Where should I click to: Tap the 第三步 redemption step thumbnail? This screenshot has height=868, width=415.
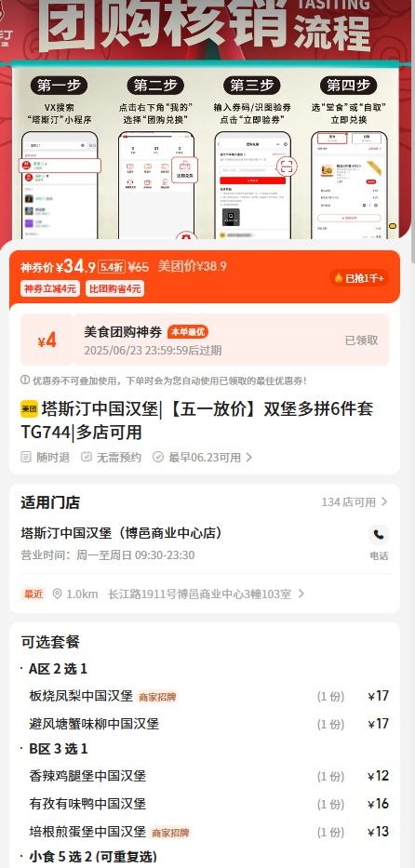[252, 158]
